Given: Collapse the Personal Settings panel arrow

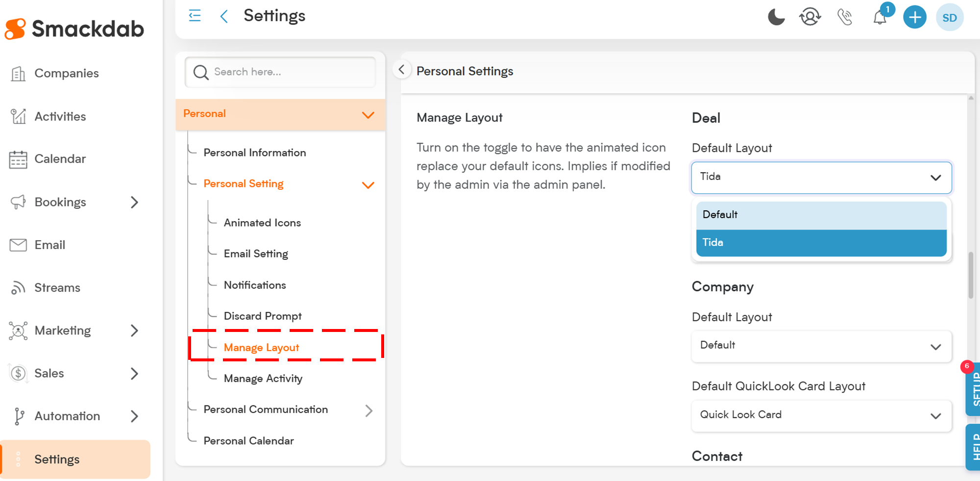Looking at the screenshot, I should [402, 70].
